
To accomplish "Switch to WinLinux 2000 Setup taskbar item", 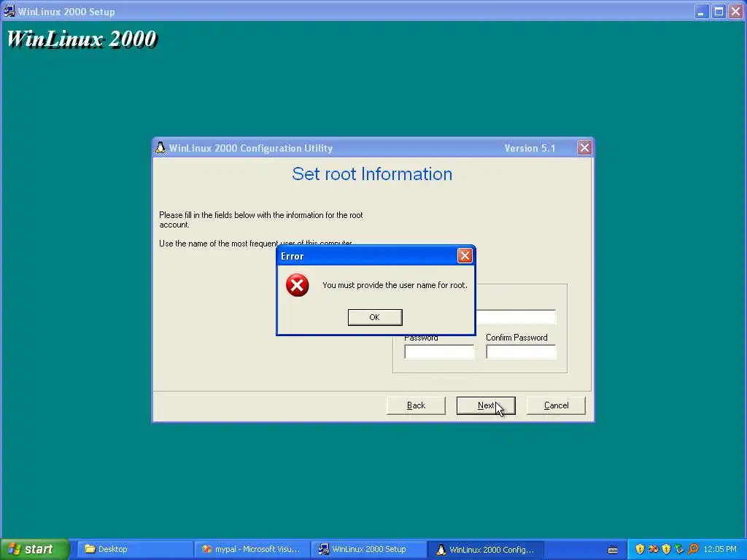I will (368, 549).
